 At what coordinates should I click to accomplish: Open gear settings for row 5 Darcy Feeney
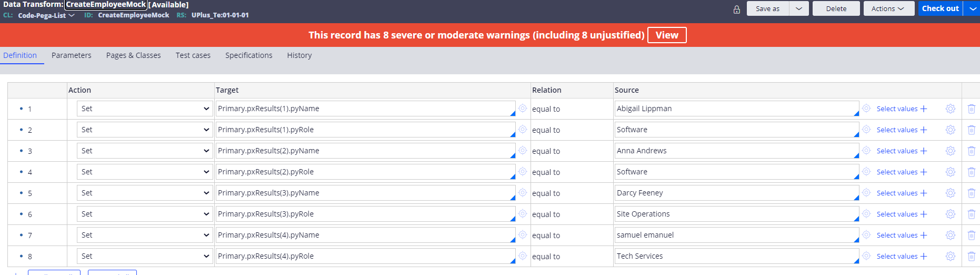[x=951, y=193]
